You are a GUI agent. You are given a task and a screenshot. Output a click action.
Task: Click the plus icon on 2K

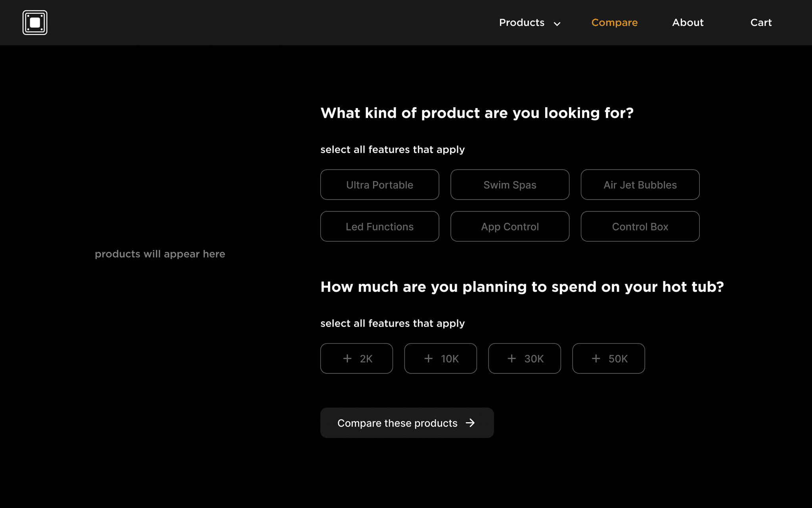pos(347,358)
